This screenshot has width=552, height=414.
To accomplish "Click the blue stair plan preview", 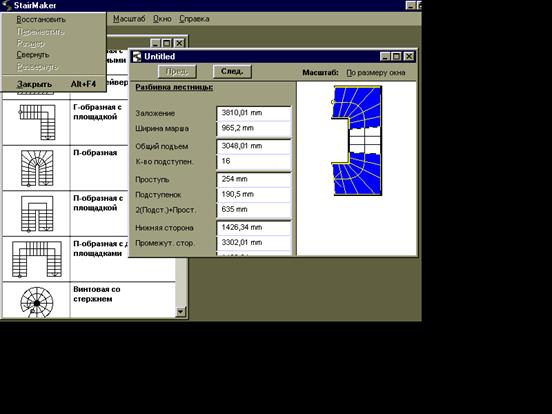I will pos(357,141).
